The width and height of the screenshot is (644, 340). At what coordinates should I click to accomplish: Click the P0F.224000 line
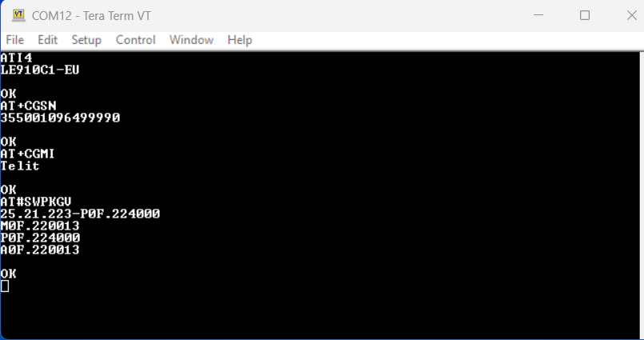(40, 238)
